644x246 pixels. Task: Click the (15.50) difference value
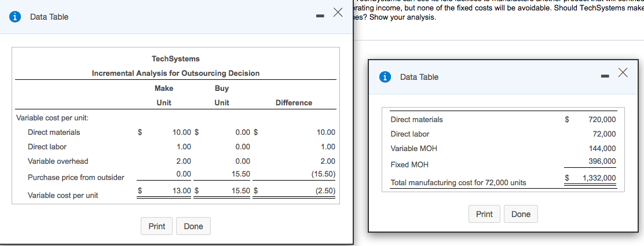coord(324,174)
